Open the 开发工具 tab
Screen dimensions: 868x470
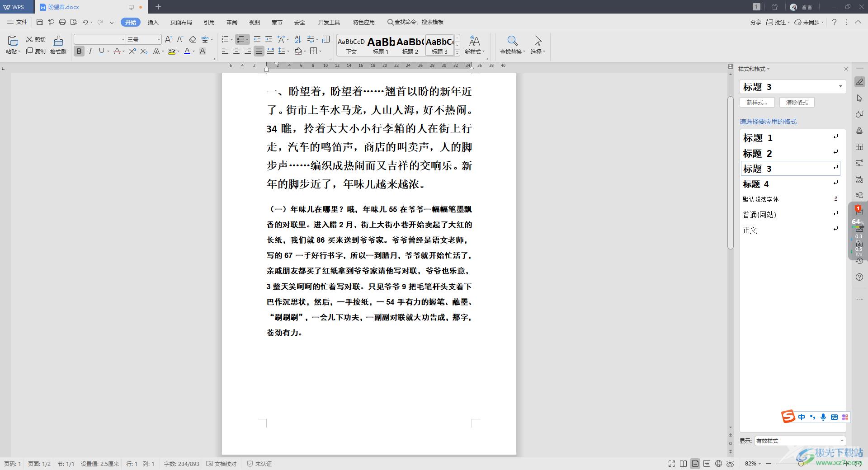tap(329, 22)
